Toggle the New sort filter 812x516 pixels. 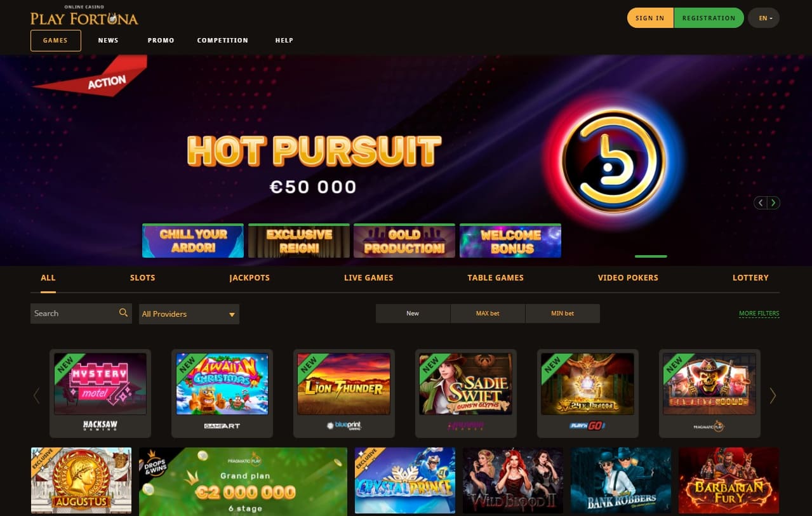[x=413, y=314]
